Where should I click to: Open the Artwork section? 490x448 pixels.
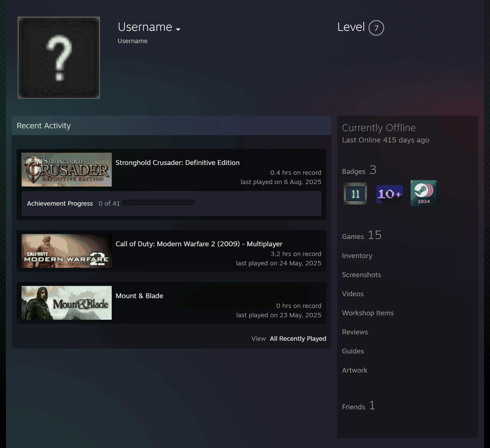click(355, 370)
